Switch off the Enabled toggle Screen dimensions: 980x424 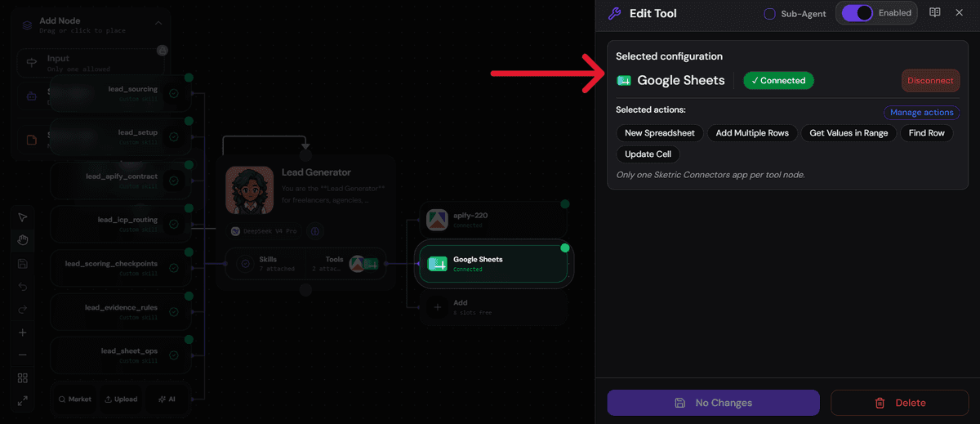click(x=857, y=13)
